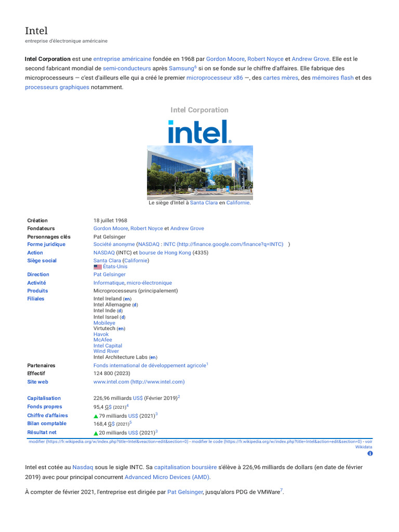This screenshot has width=399, height=532.
Task: Open the Mobileye link
Action: tap(104, 323)
